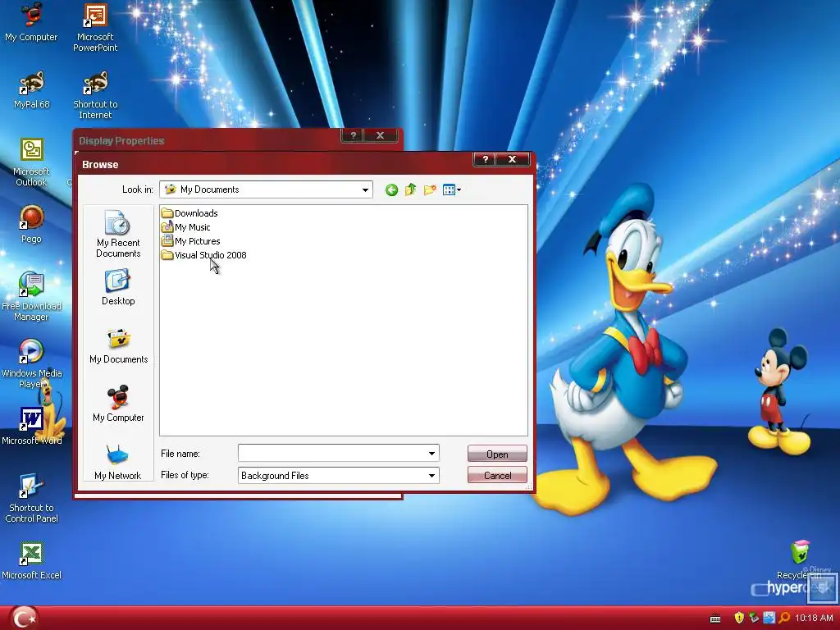Select My Computer in the places bar
Viewport: 840px width, 630px height.
pos(118,404)
